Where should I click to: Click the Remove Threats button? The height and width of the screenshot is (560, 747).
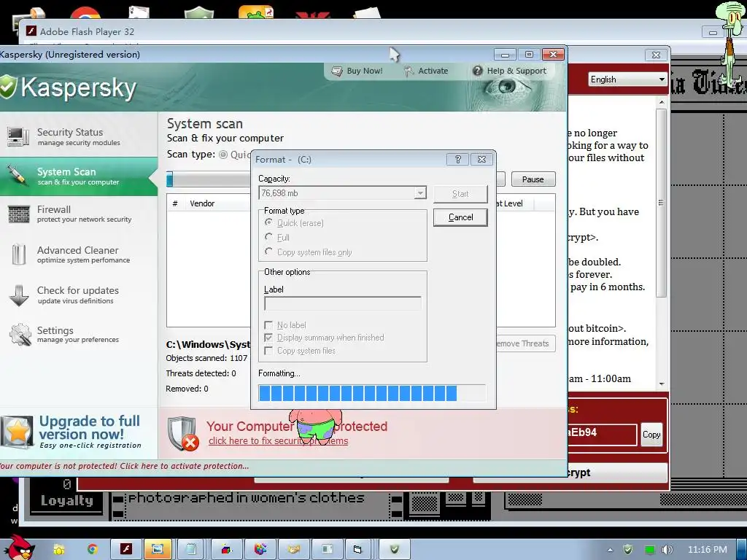[525, 343]
